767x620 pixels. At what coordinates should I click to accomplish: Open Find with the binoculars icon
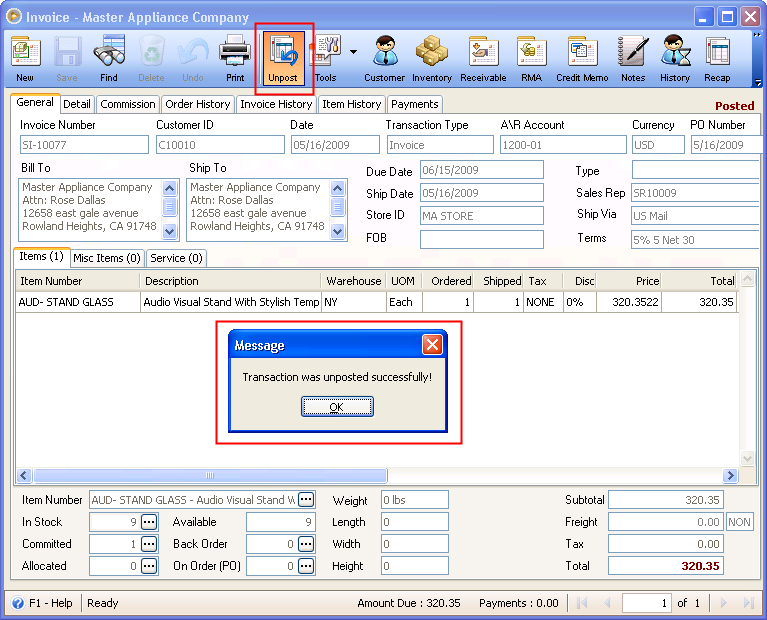pos(109,58)
